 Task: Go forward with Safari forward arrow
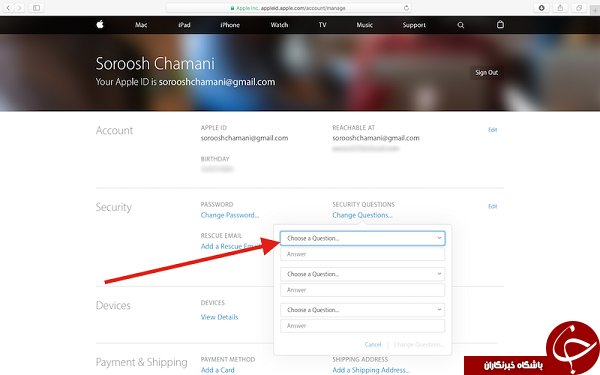click(20, 8)
